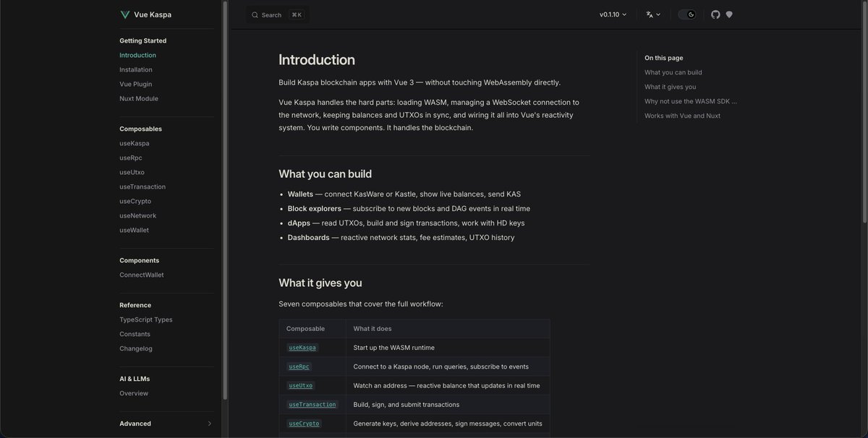Viewport: 868px width, 438px height.
Task: Toggle dark mode appearance switch
Action: point(687,14)
